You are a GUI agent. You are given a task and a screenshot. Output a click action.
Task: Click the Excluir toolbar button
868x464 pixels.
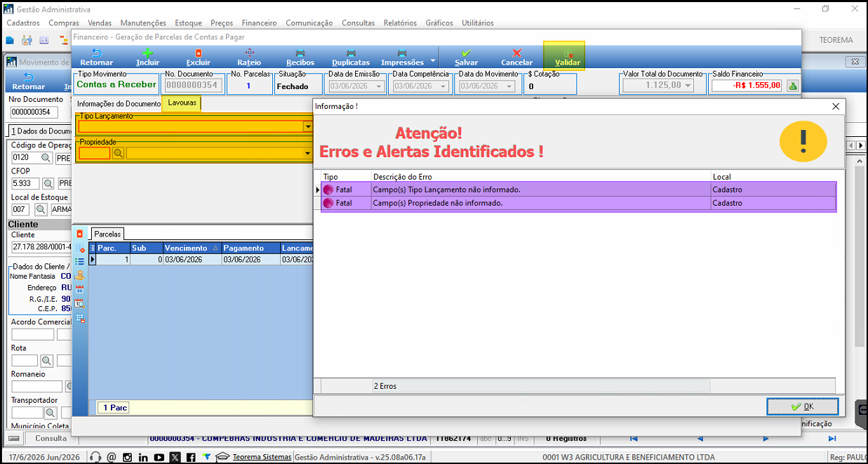click(198, 58)
